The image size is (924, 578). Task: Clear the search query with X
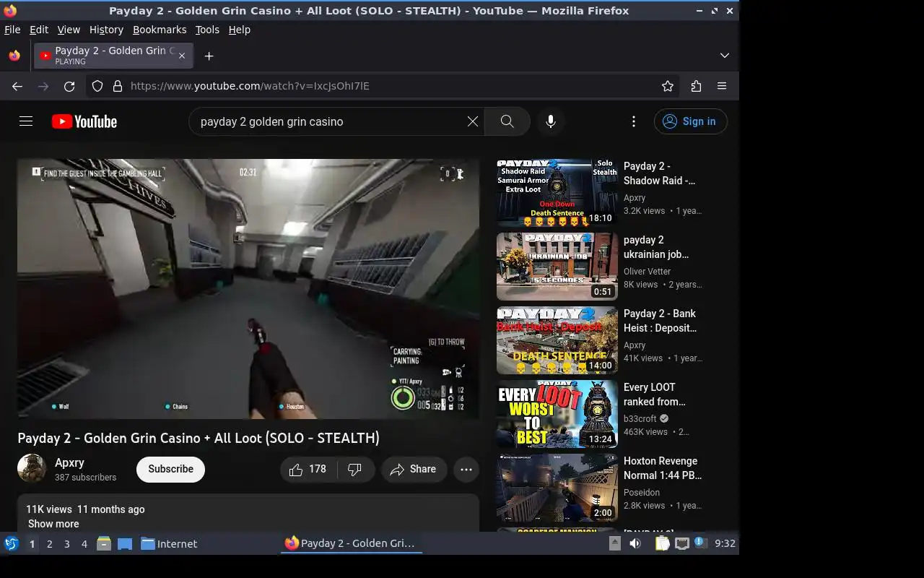pyautogui.click(x=473, y=121)
